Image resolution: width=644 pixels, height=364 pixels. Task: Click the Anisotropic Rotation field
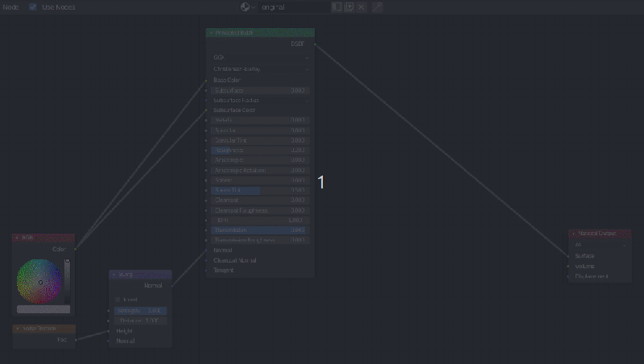tap(260, 170)
